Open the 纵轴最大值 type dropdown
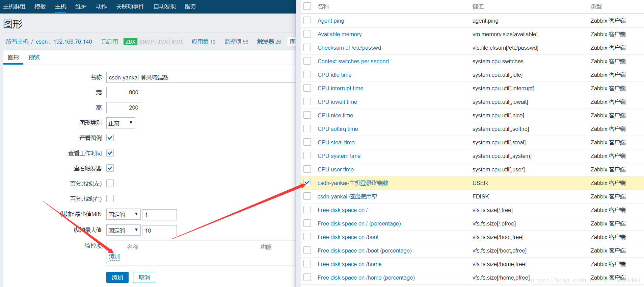Screen dimensions: 644x287 tap(123, 230)
